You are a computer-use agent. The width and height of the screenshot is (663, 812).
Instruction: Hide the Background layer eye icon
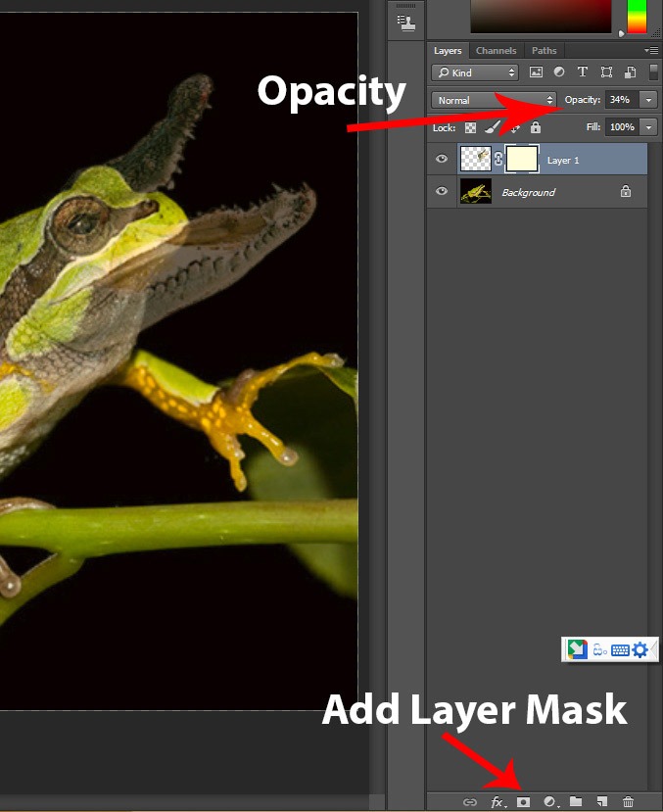pyautogui.click(x=442, y=192)
